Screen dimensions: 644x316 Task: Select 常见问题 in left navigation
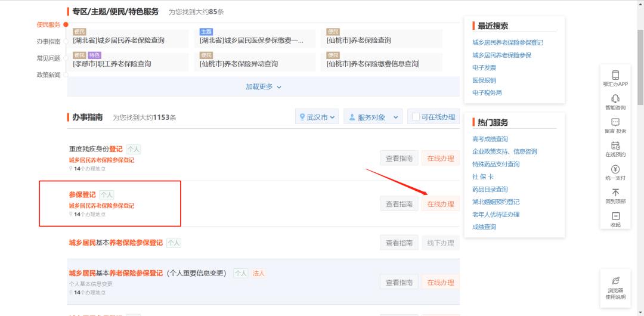click(48, 58)
